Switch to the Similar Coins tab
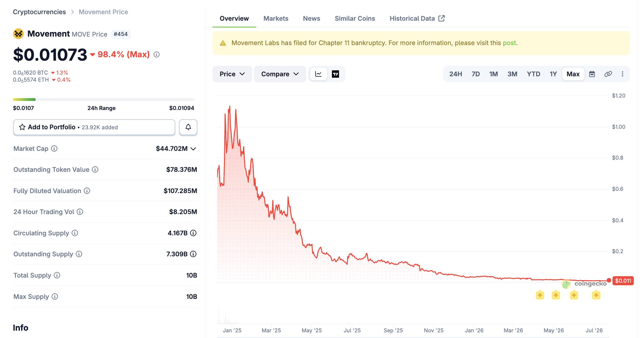The image size is (644, 338). point(355,18)
